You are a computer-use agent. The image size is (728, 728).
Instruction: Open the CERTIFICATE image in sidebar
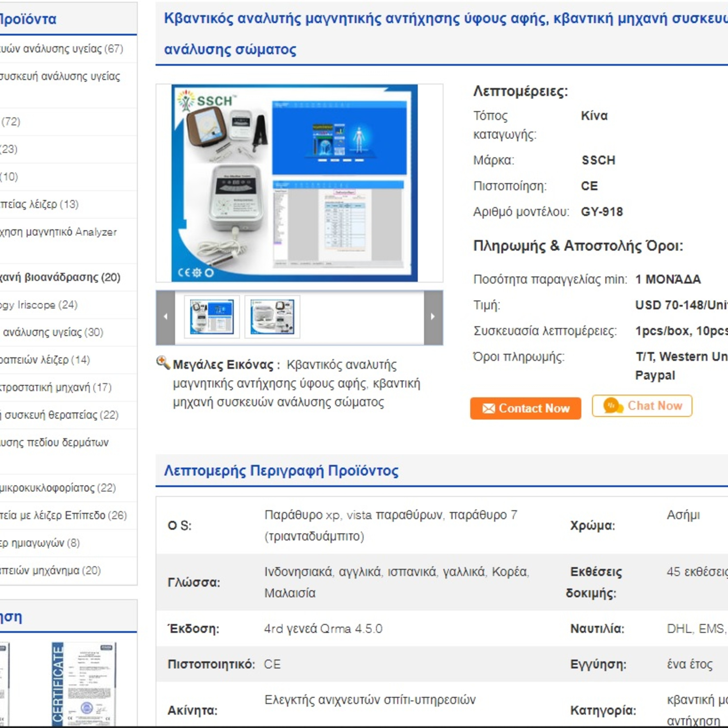(84, 684)
